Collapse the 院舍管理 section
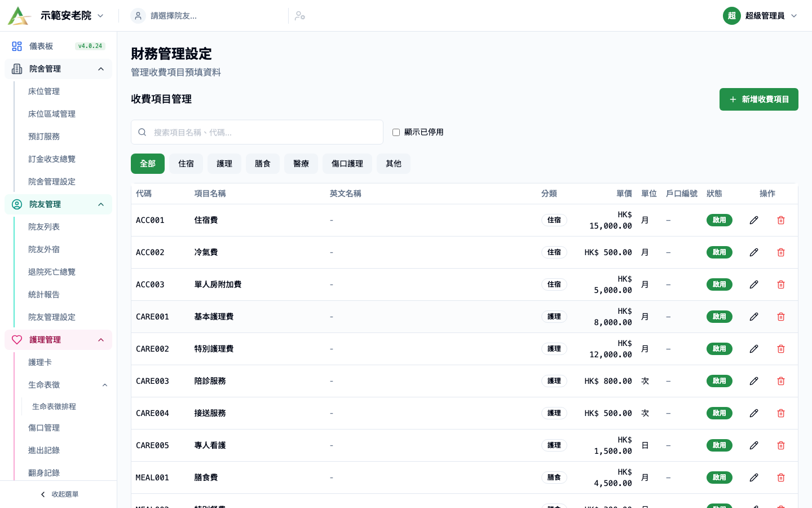812x508 pixels. pos(58,69)
